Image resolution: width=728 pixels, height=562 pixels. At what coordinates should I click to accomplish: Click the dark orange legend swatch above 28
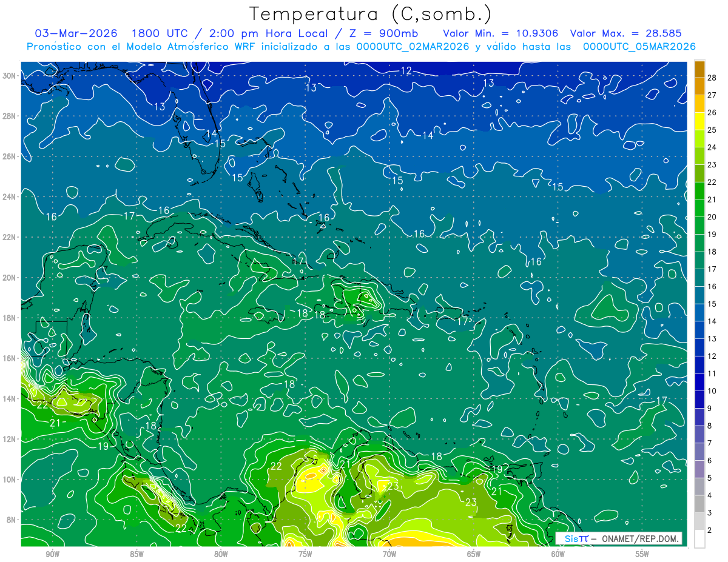(699, 69)
